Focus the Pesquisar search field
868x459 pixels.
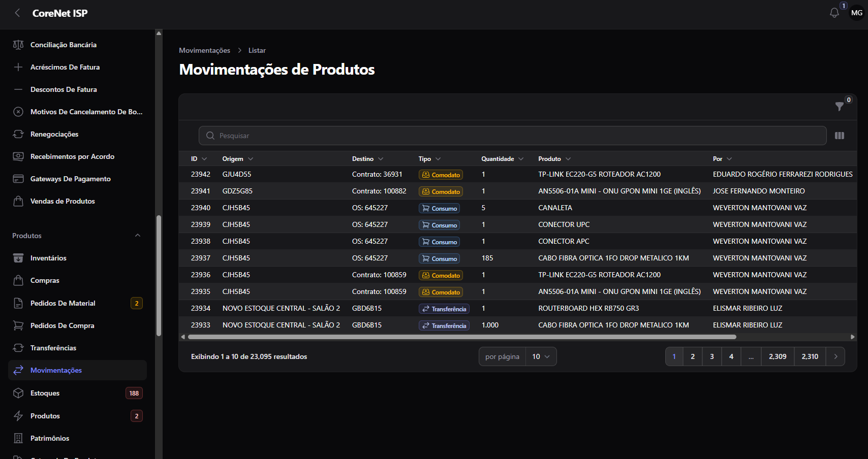512,136
